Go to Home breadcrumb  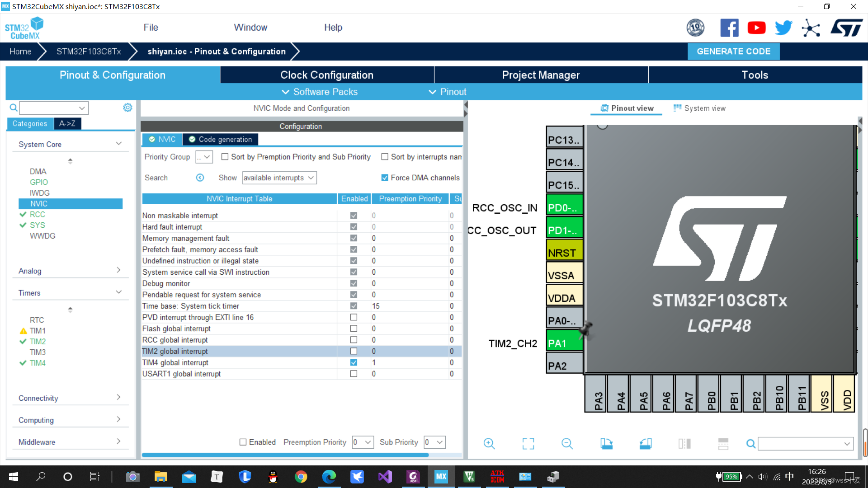coord(20,52)
